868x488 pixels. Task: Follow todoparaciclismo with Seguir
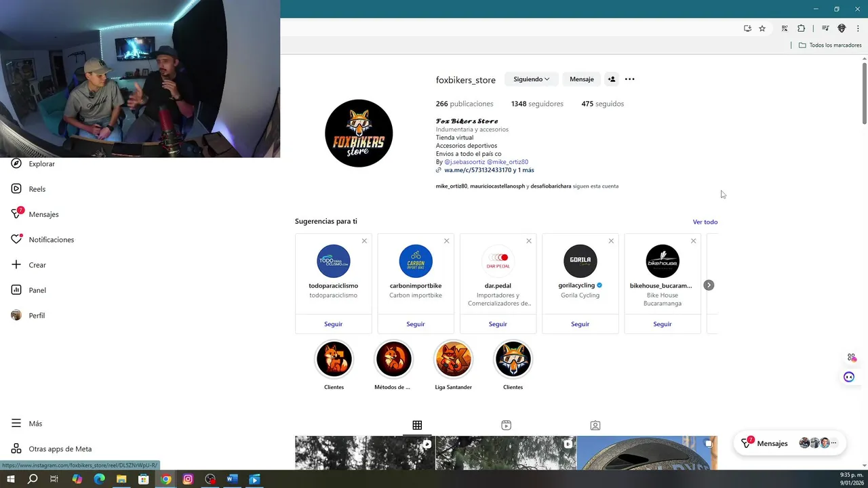333,324
